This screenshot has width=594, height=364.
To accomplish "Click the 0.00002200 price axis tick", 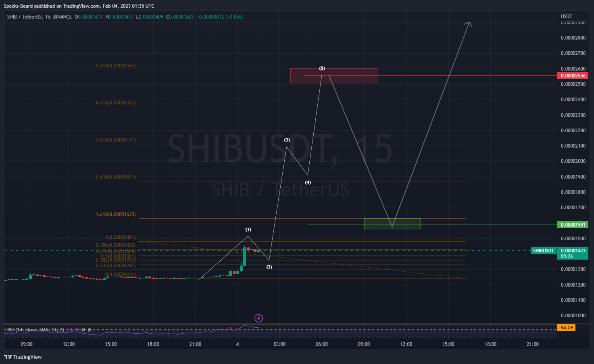I will click(573, 131).
